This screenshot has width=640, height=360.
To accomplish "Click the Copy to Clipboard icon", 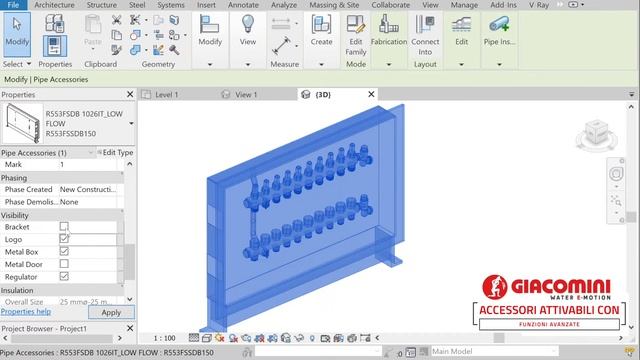I will tap(116, 35).
